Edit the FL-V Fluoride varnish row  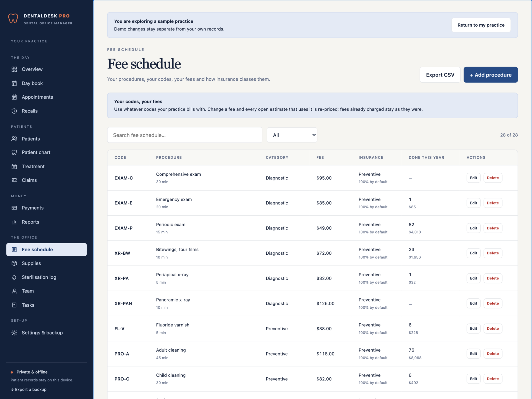(x=473, y=328)
